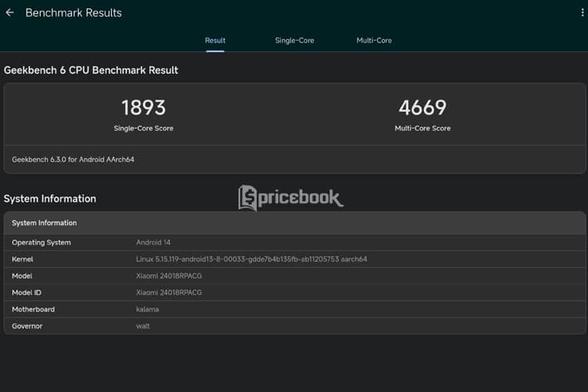Click the 'Benchmark Results' title
Viewport: 588px width, 392px height.
pos(74,12)
